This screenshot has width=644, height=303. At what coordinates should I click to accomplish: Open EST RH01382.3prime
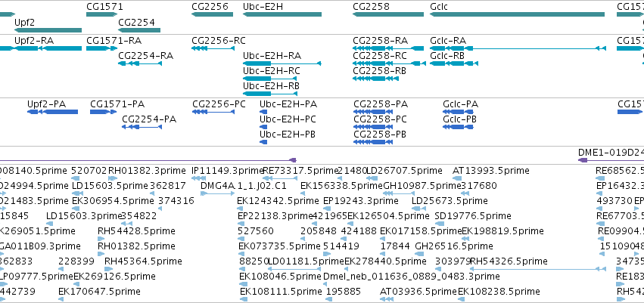(113, 178)
